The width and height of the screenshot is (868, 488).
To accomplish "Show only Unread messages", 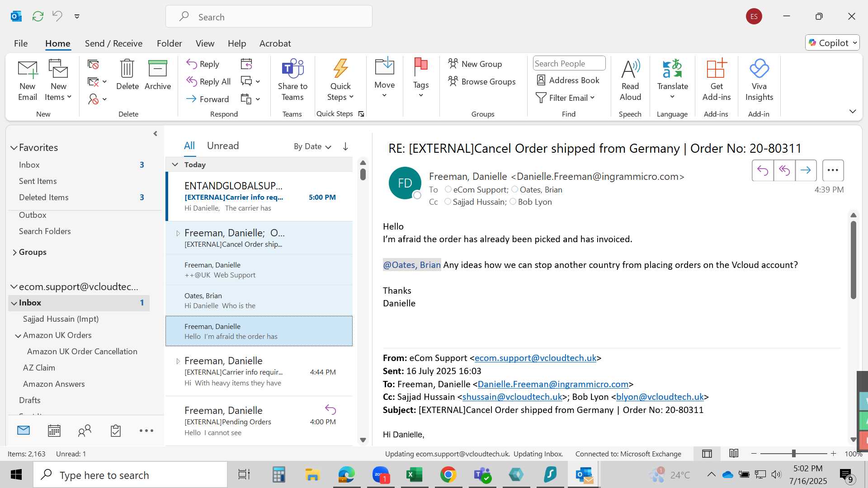I will (223, 145).
